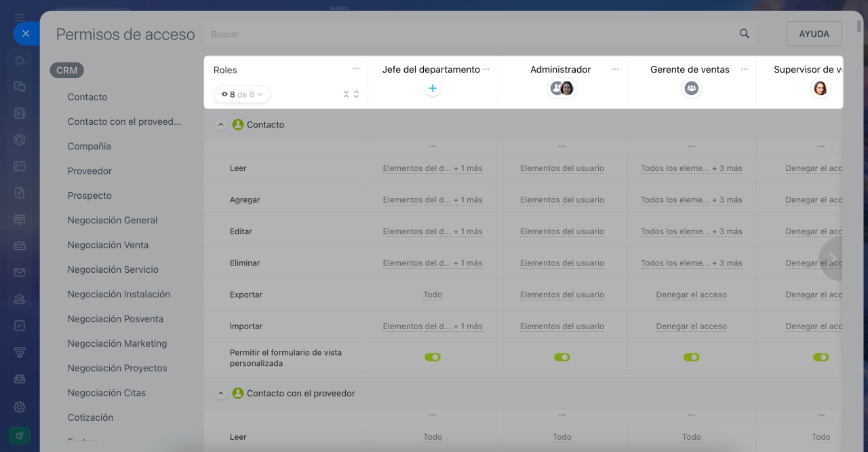
Task: Click the search magnifier icon
Action: coord(744,34)
